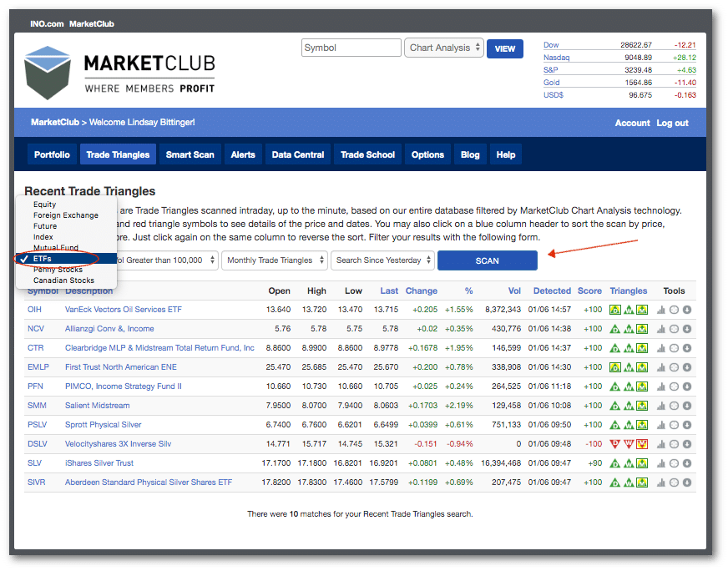Screen dimensions: 728x571
Task: Click the weekly triangle icon for SIVR
Action: click(629, 483)
